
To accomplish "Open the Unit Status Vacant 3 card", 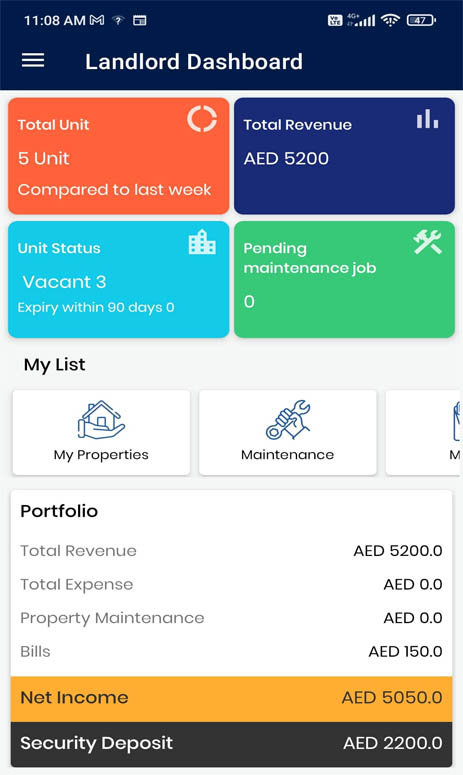I will 119,279.
